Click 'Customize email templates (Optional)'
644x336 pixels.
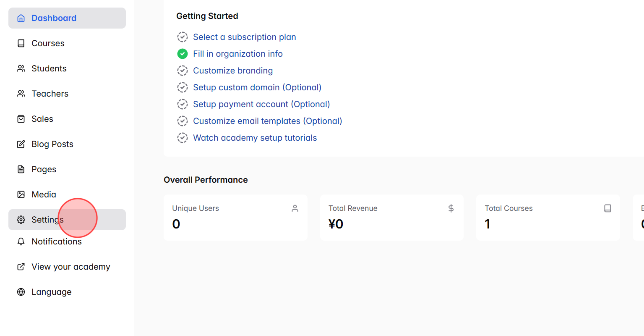click(x=268, y=121)
